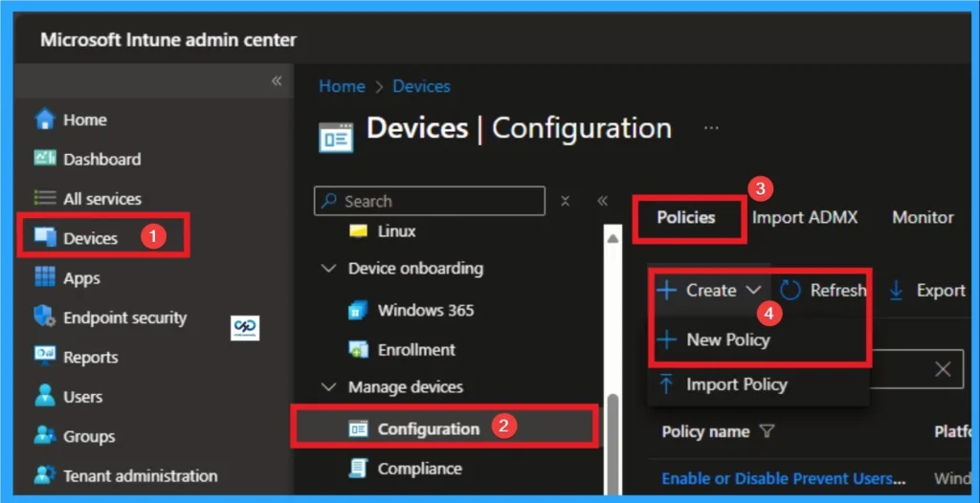This screenshot has height=503, width=980.
Task: Click the Devices monitor icon in sidebar
Action: [45, 238]
